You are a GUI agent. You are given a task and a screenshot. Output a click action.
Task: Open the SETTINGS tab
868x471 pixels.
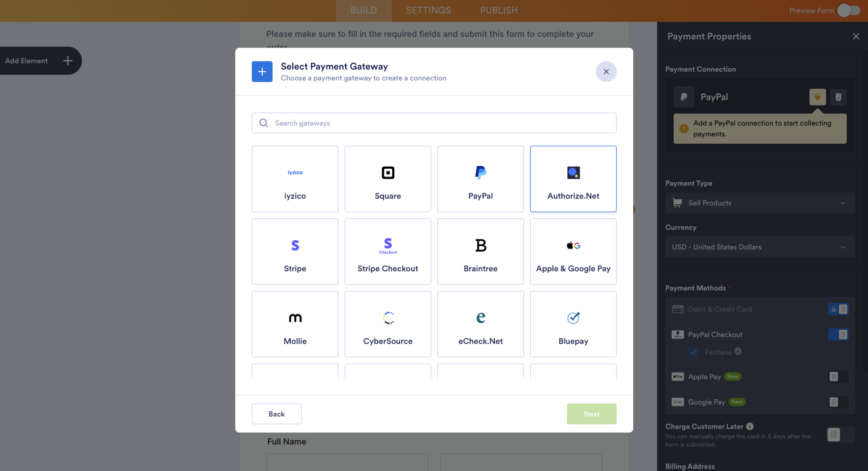(x=428, y=11)
